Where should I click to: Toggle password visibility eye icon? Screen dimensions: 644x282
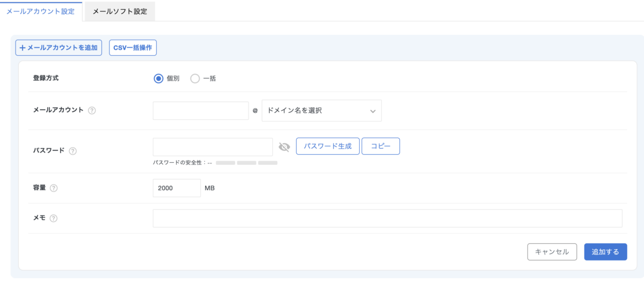click(284, 147)
